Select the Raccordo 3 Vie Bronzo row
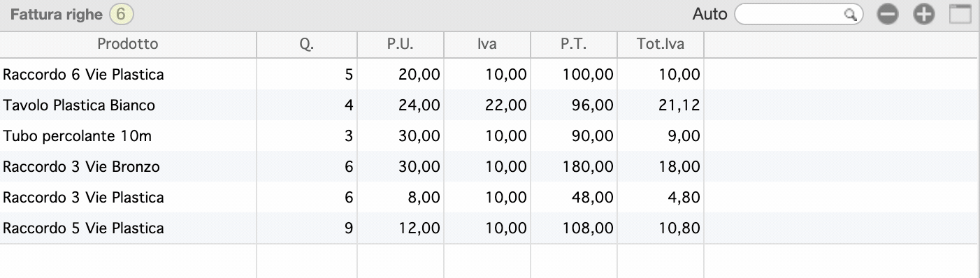Image resolution: width=980 pixels, height=278 pixels. (489, 166)
